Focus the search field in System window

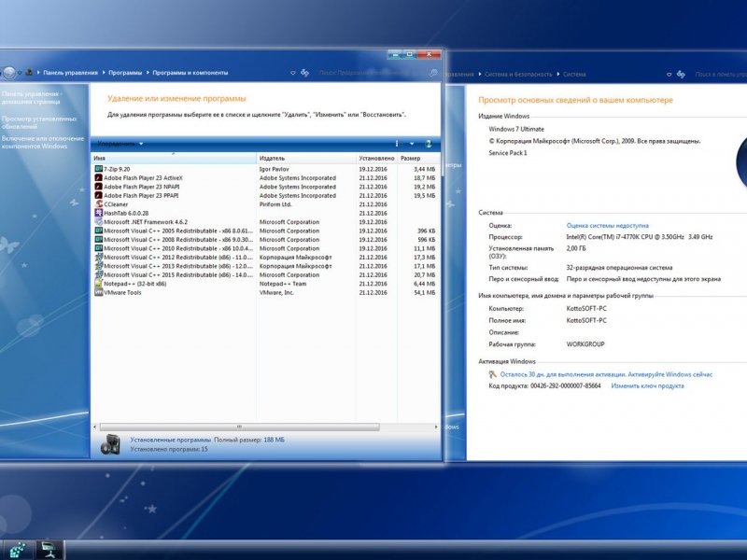[x=719, y=75]
